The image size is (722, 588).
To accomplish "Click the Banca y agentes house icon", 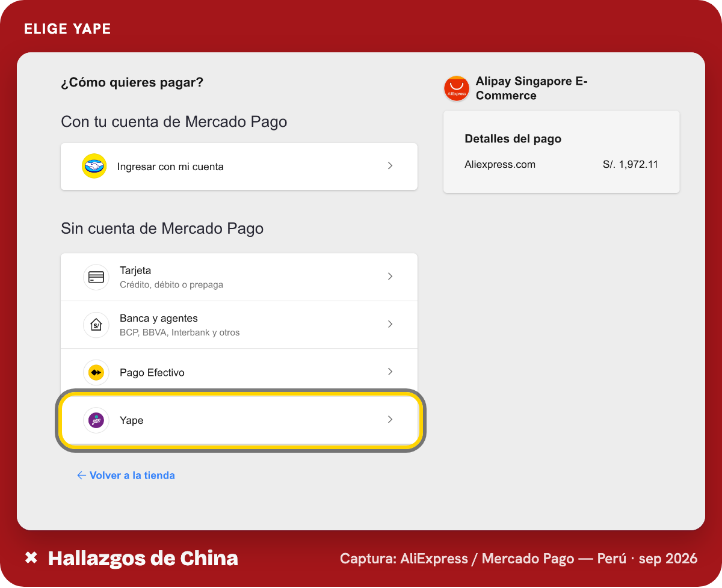I will click(x=96, y=325).
